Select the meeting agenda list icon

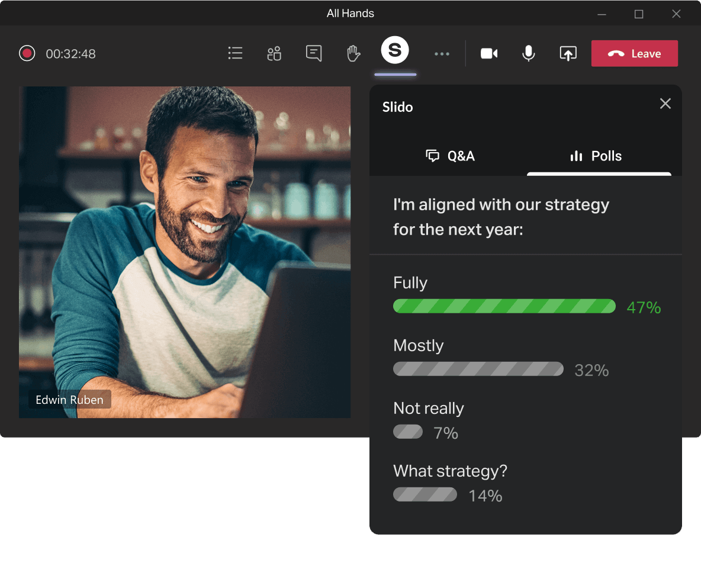coord(235,53)
